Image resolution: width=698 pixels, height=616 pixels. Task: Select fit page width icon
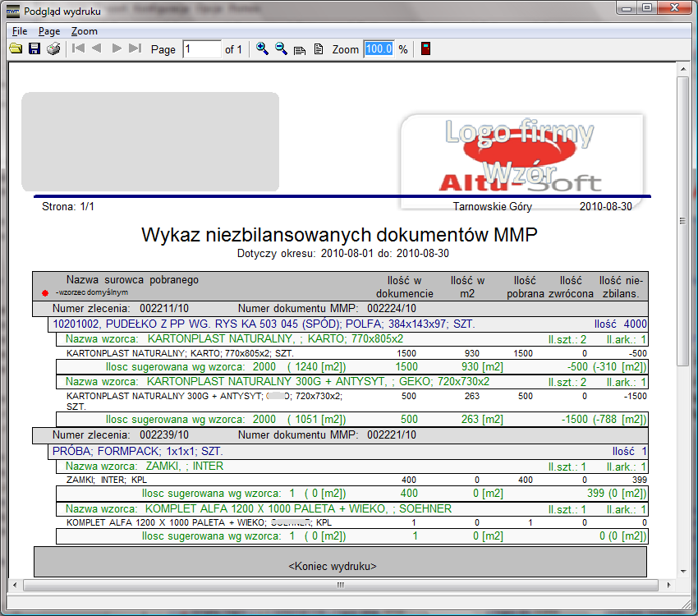pos(300,49)
